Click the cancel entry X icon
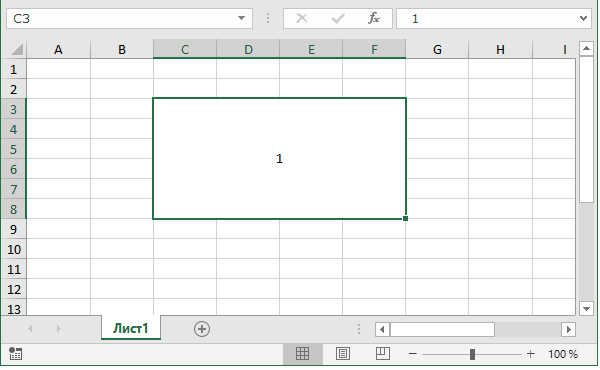 click(x=302, y=18)
